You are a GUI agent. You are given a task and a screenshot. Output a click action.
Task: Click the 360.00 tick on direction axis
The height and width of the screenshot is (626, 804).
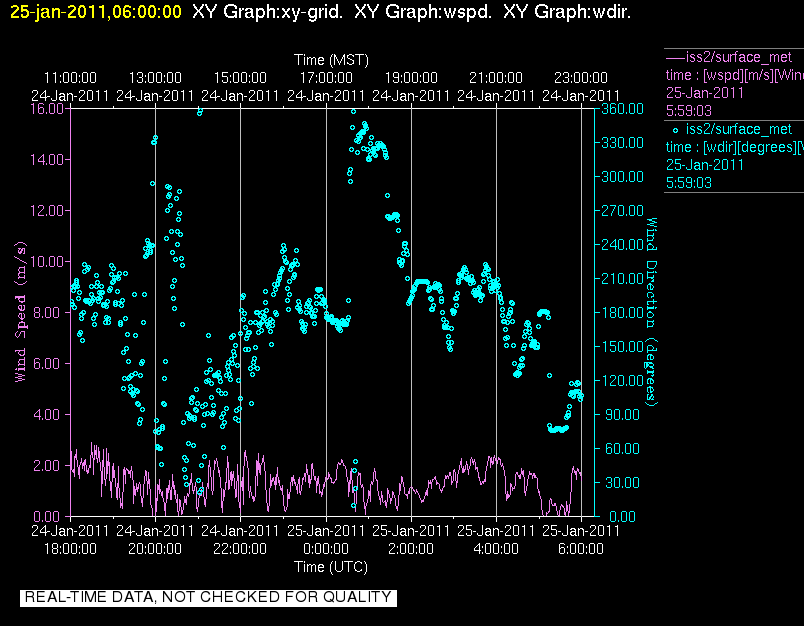[622, 109]
